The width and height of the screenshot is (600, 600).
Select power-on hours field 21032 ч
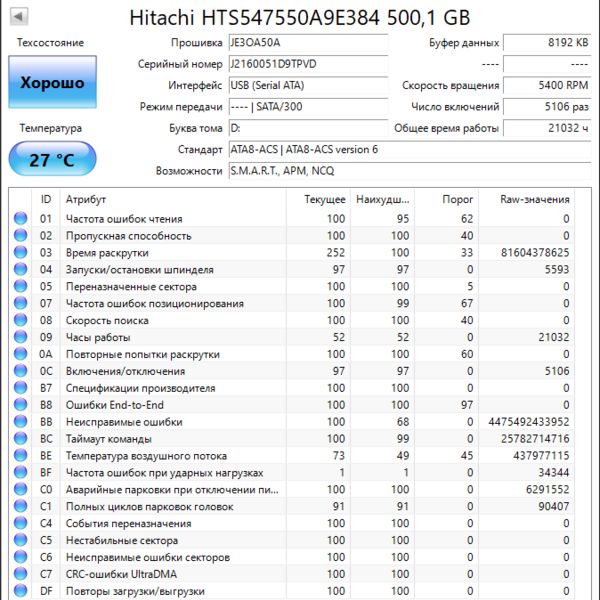[547, 128]
